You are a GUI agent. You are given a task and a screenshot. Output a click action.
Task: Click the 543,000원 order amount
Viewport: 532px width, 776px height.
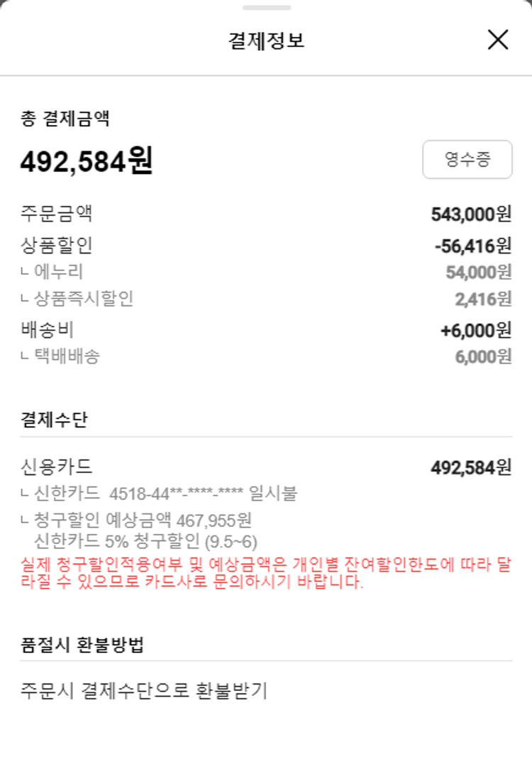[x=471, y=214]
